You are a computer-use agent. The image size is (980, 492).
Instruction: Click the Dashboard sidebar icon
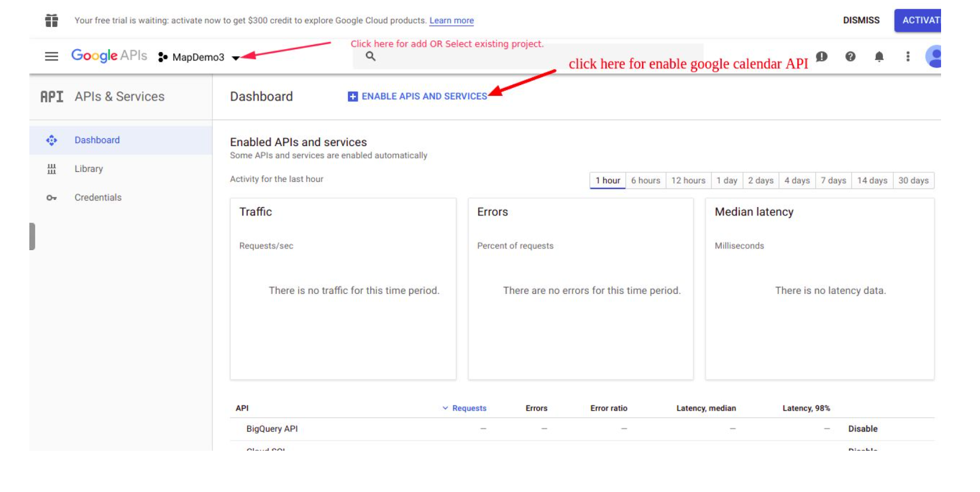[52, 140]
